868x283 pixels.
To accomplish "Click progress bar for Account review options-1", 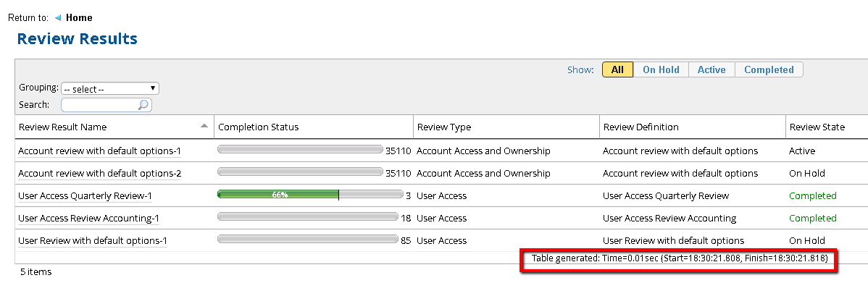I will click(x=300, y=149).
